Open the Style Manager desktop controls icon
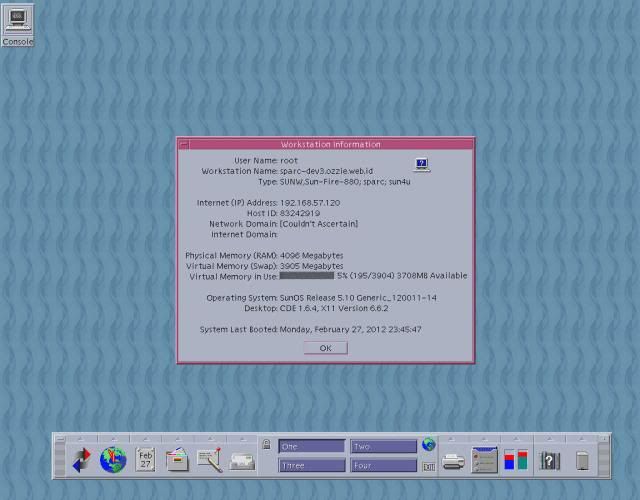 point(484,460)
